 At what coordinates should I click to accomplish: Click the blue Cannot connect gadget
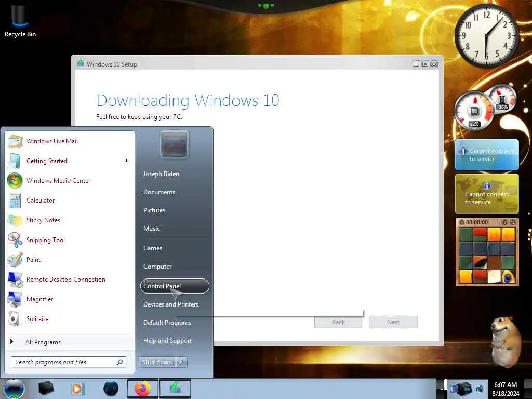tap(487, 155)
